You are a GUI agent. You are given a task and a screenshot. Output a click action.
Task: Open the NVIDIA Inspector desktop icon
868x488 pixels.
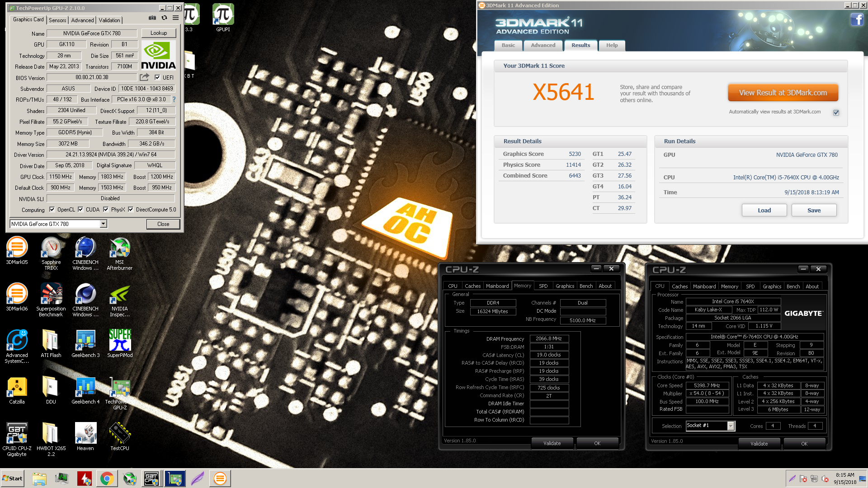click(119, 300)
